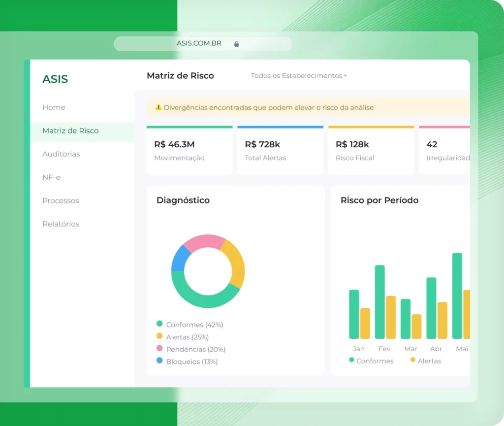This screenshot has height=426, width=504.
Task: Open Todos os Estabelecimentos dropdown
Action: click(299, 75)
